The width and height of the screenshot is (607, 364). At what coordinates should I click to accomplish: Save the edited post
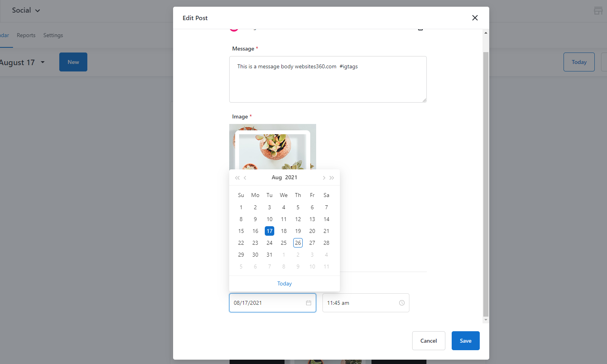pyautogui.click(x=466, y=341)
